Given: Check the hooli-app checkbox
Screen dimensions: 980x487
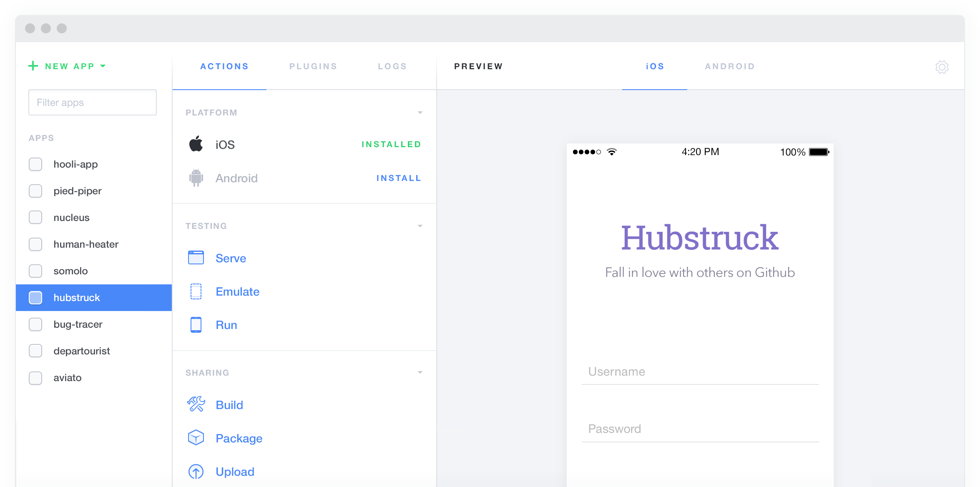Looking at the screenshot, I should 35,164.
